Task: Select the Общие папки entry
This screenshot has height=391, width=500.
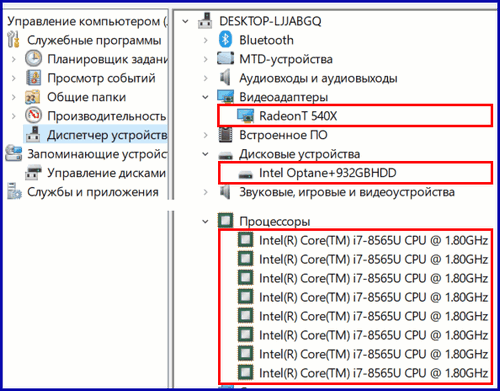Action: pos(87,97)
